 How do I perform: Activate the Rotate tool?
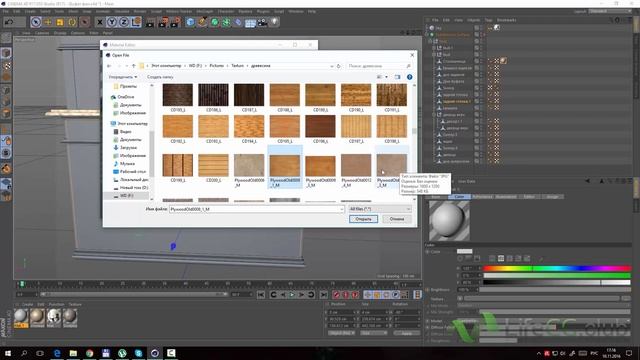[72, 22]
